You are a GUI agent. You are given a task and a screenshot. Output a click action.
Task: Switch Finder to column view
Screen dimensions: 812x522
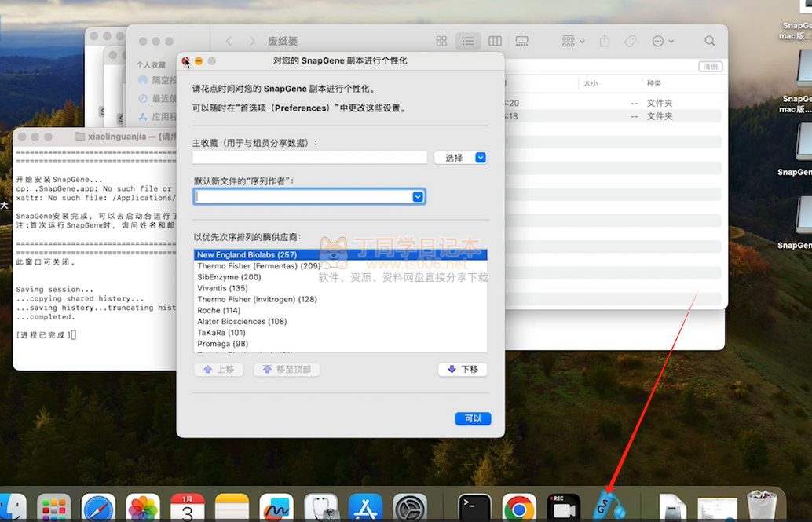tap(495, 41)
